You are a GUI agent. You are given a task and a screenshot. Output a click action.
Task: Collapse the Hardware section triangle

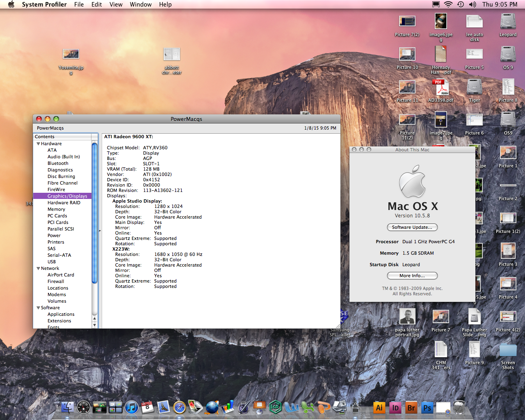pyautogui.click(x=38, y=144)
